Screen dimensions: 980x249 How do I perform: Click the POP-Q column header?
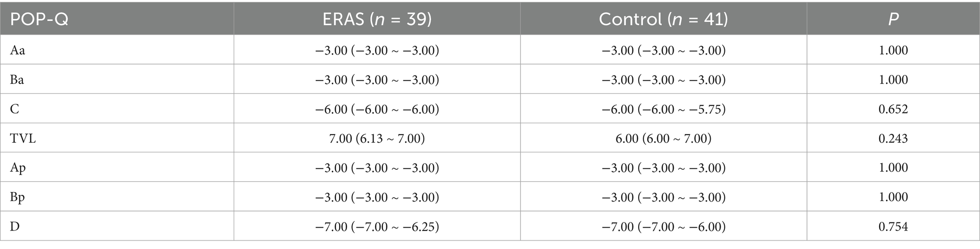pos(39,19)
